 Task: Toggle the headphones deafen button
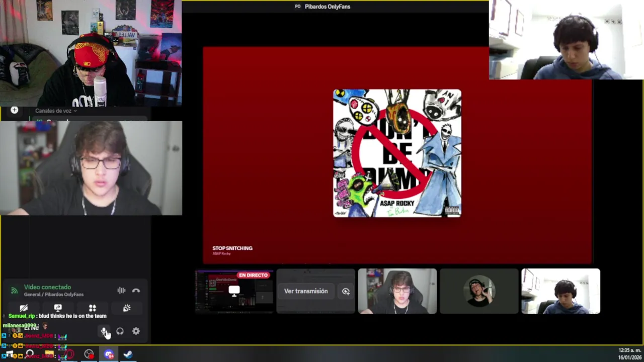[x=120, y=331]
